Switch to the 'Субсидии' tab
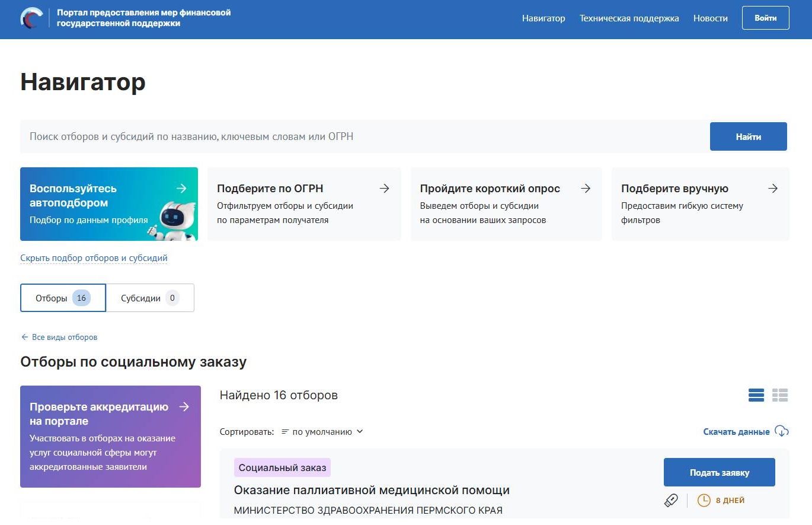Image resolution: width=812 pixels, height=525 pixels. [150, 298]
